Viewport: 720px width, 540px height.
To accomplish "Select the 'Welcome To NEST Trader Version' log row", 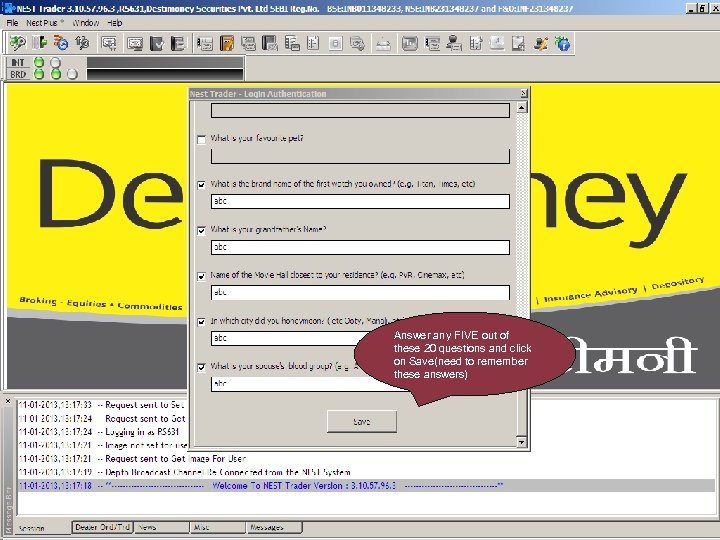I will tap(366, 485).
